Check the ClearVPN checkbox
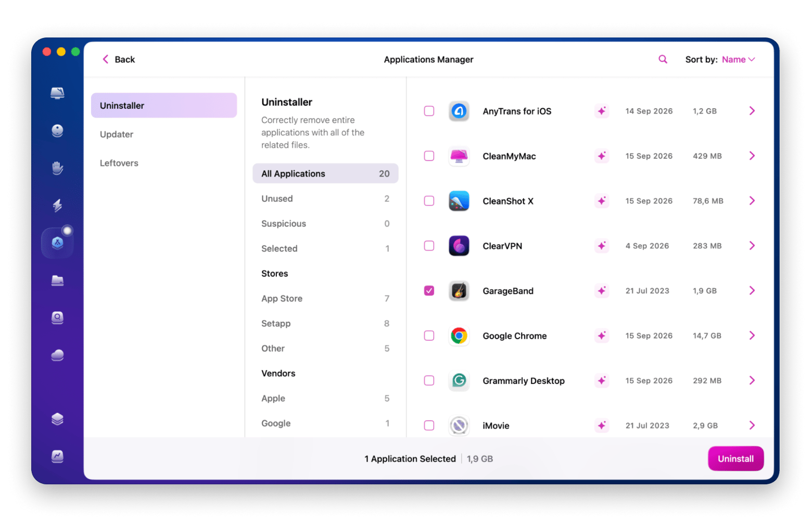Screen dimensions: 812x526 pyautogui.click(x=429, y=245)
